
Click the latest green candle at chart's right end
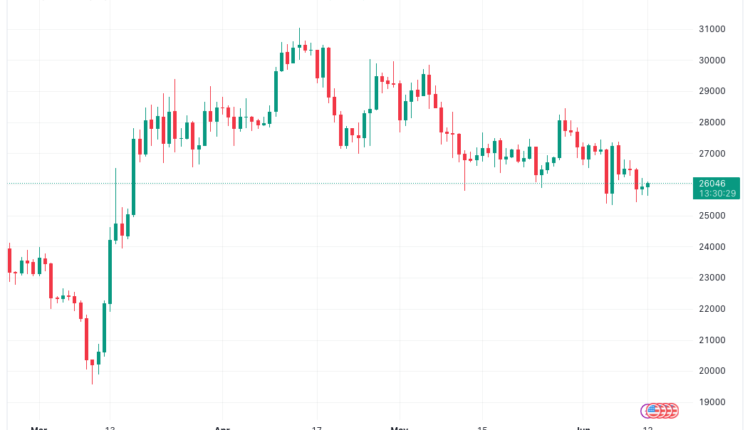[x=648, y=185]
